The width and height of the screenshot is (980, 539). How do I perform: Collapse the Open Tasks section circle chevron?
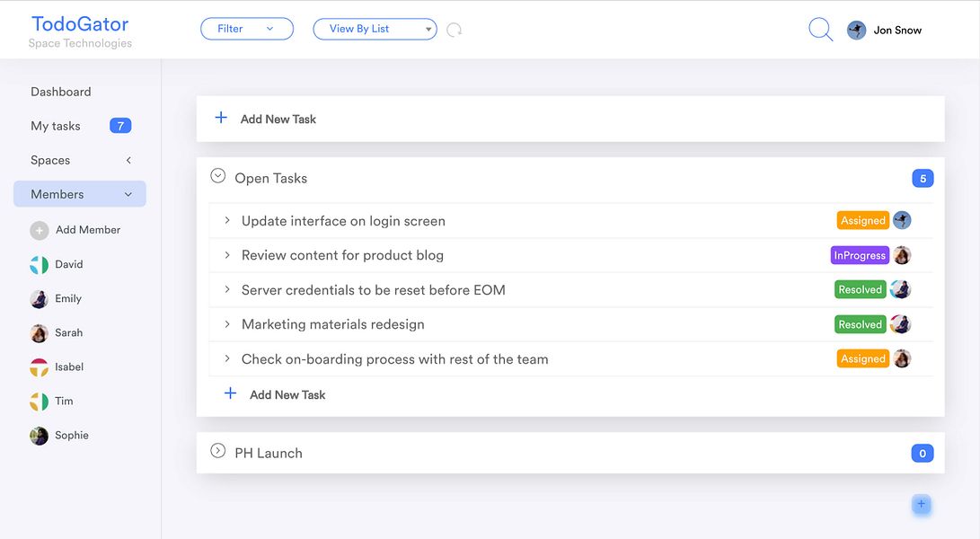[x=217, y=176]
